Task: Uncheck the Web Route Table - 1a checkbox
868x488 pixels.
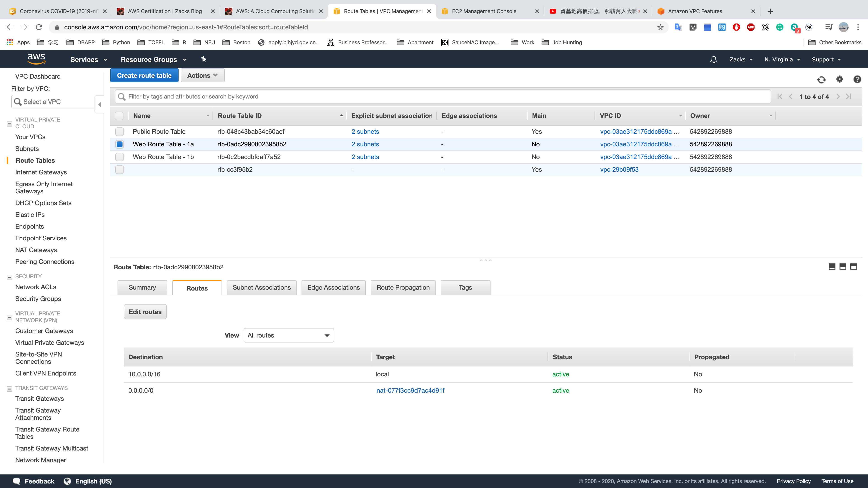Action: click(119, 145)
